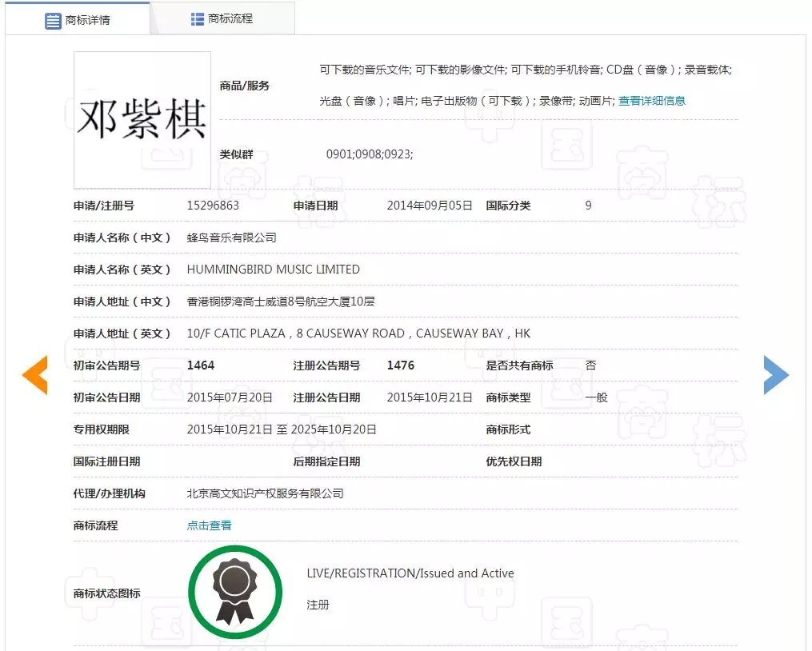Click the right blue arrow to view next trademark
The width and height of the screenshot is (812, 651).
click(775, 374)
